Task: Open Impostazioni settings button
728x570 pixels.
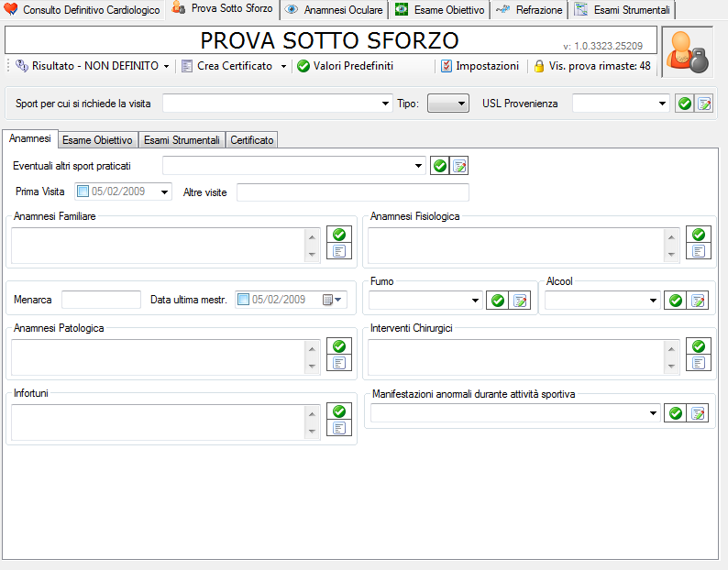Action: [480, 66]
